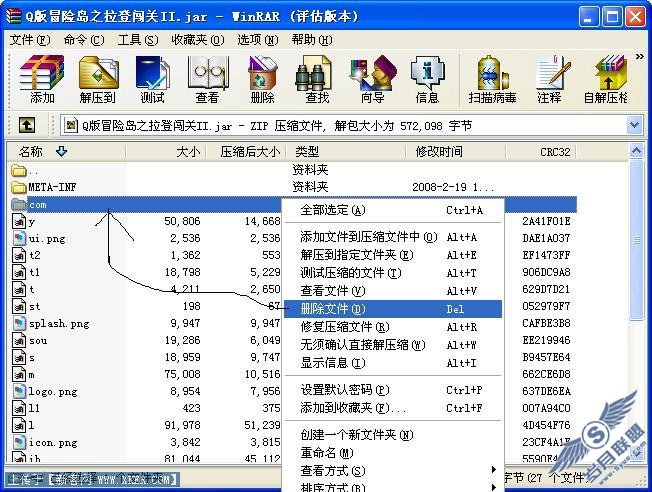Choose 解压到指定文件夹(E) in context menu
Screen dimensions: 652x492
coord(393,255)
